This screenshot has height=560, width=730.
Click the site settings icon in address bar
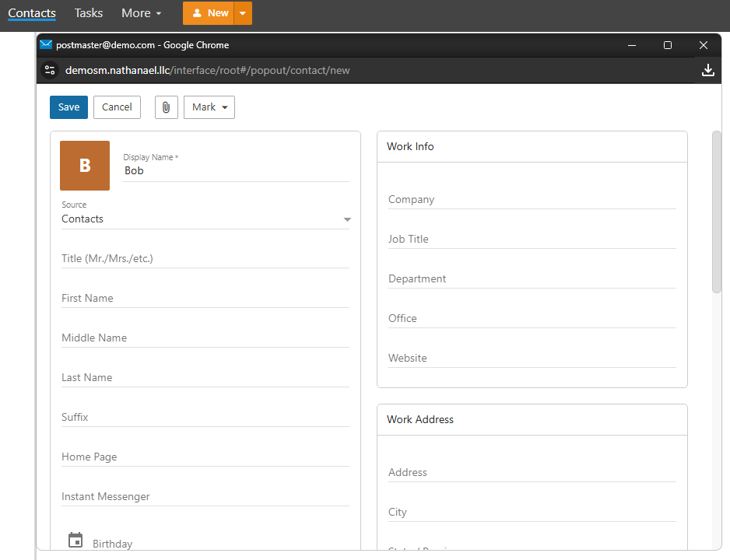click(x=50, y=70)
